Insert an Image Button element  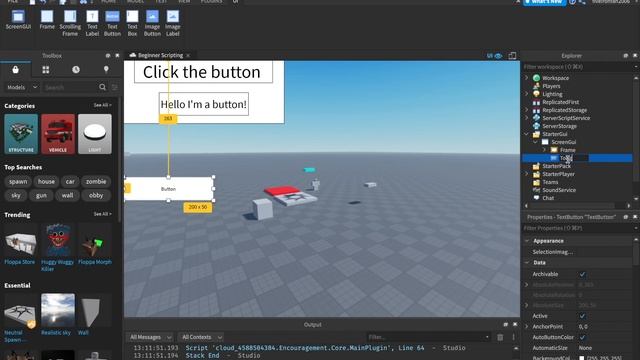152,23
